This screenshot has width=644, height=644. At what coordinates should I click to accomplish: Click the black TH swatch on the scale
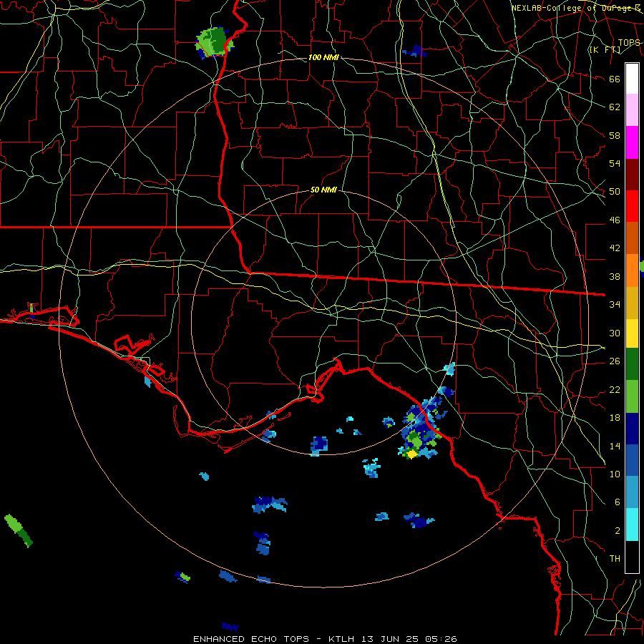[x=632, y=557]
